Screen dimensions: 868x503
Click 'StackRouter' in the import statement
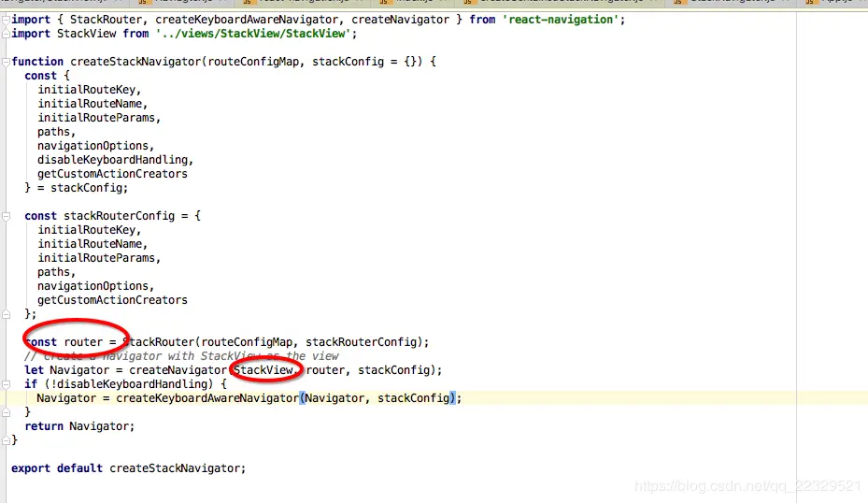coord(106,20)
